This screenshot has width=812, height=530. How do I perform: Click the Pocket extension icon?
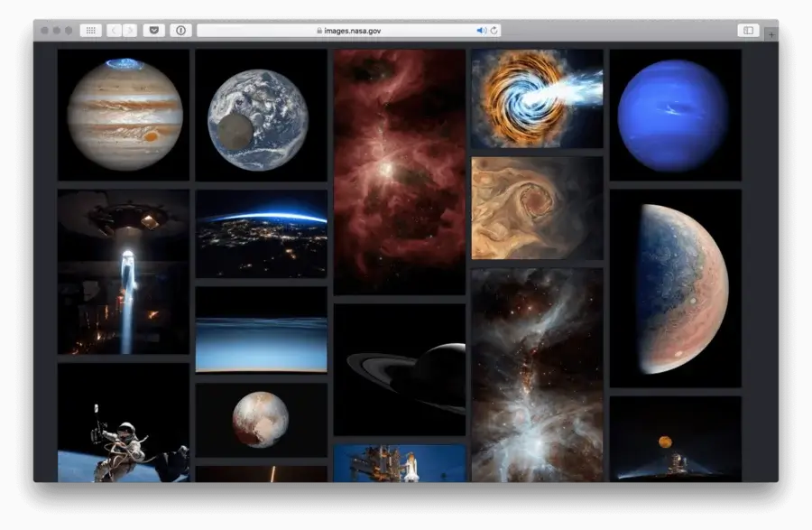click(153, 31)
